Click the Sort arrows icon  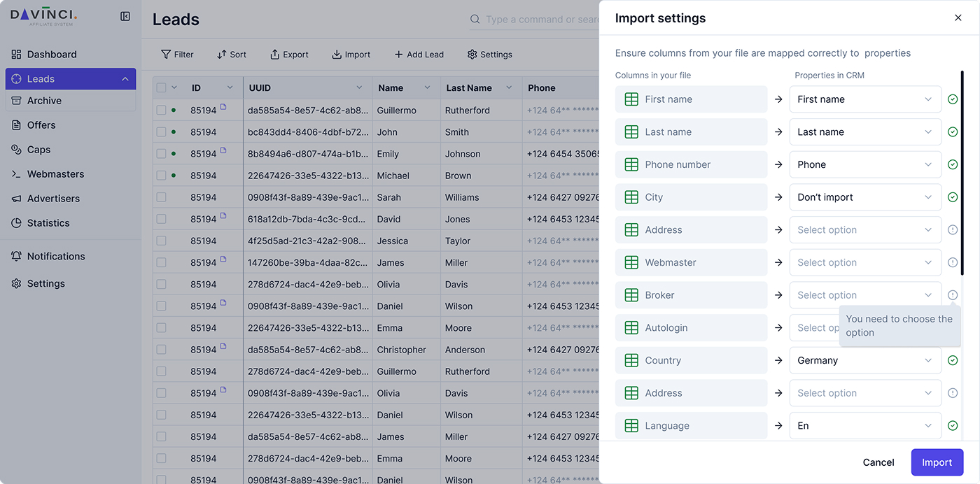click(222, 55)
